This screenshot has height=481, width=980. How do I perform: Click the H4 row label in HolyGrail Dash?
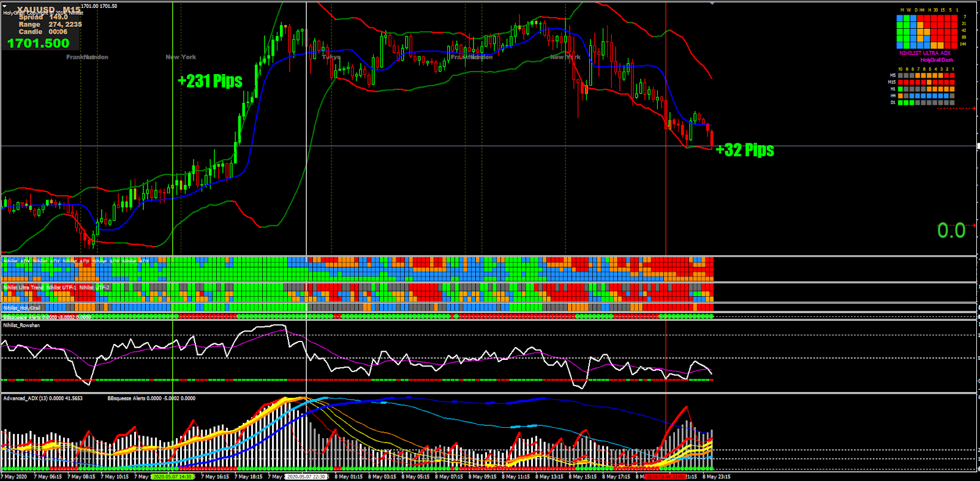click(893, 95)
